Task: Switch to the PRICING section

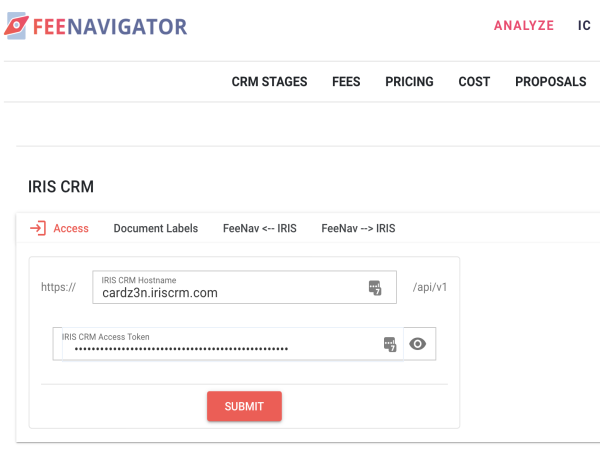Action: (409, 82)
